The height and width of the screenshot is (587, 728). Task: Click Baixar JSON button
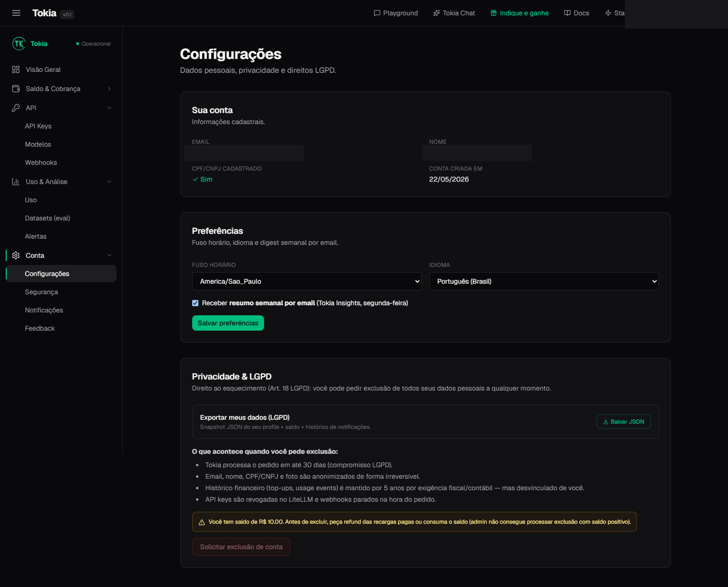(624, 422)
